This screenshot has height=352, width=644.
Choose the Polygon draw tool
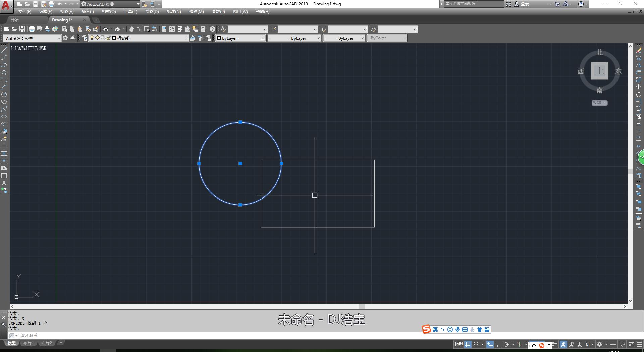point(4,72)
